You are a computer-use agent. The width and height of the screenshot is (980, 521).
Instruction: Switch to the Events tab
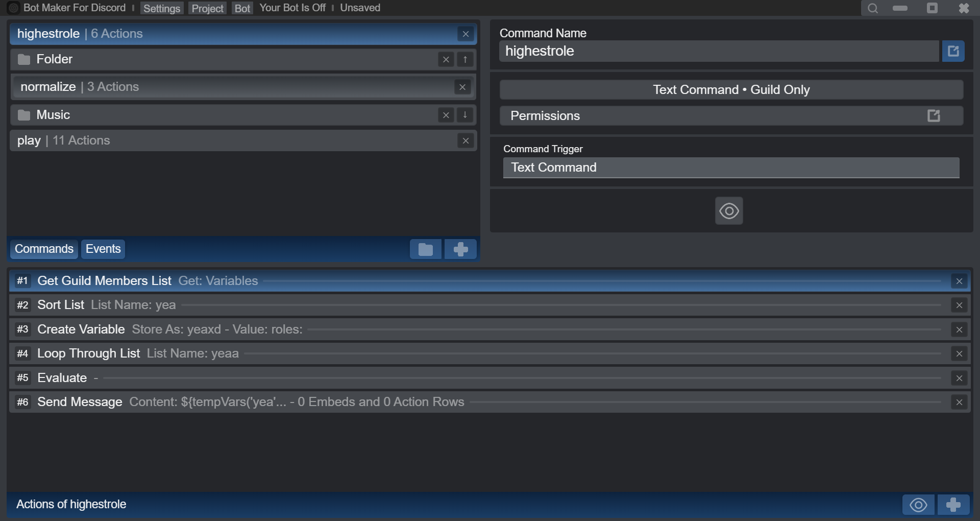(103, 249)
